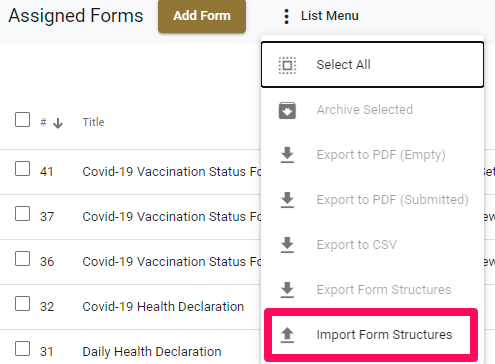Viewport: 495px width, 364px height.
Task: Click the Export to CSV download icon
Action: (287, 245)
